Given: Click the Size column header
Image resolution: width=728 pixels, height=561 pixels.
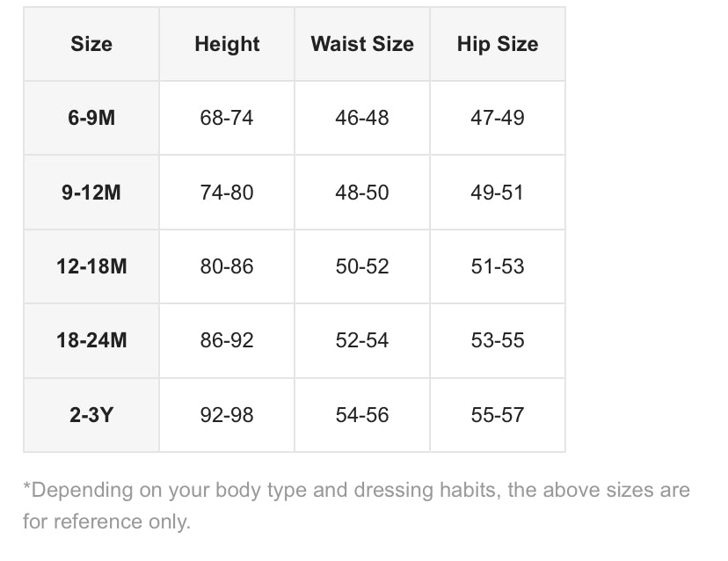Looking at the screenshot, I should 91,44.
